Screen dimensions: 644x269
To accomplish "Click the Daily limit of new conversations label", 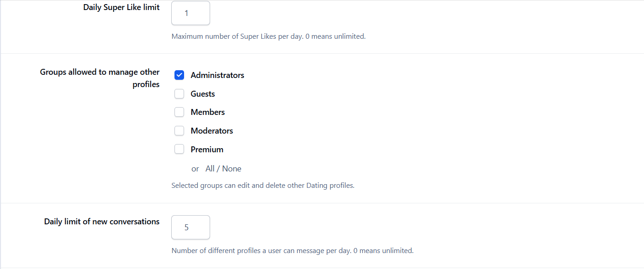I will (102, 222).
